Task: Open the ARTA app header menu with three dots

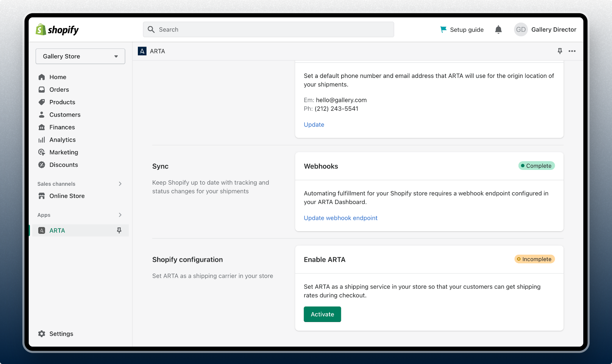Action: [572, 51]
